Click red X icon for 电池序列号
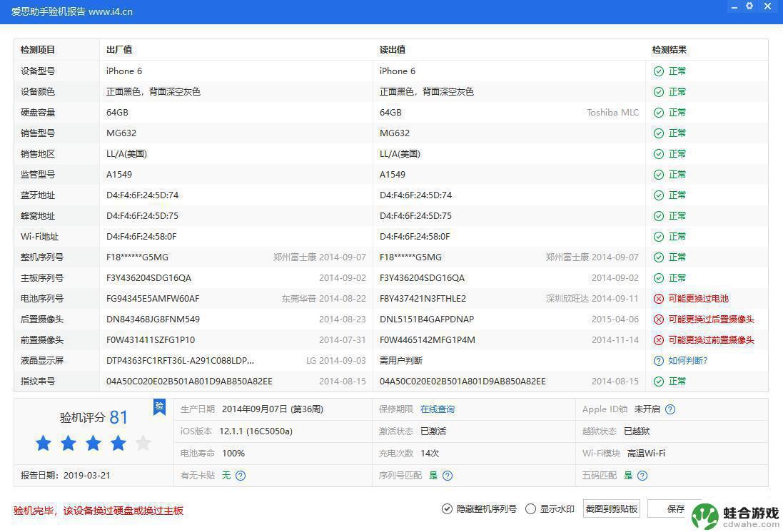This screenshot has width=783, height=532. point(659,298)
